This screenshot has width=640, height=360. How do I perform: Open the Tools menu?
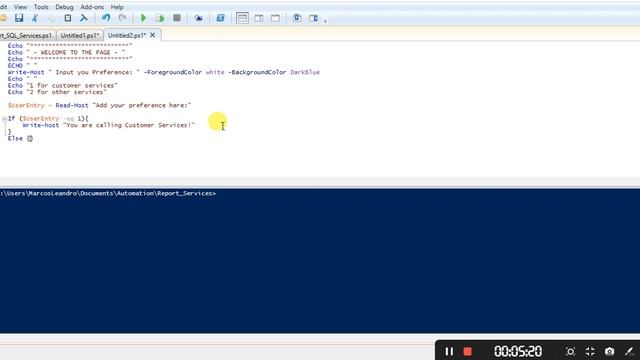point(41,7)
